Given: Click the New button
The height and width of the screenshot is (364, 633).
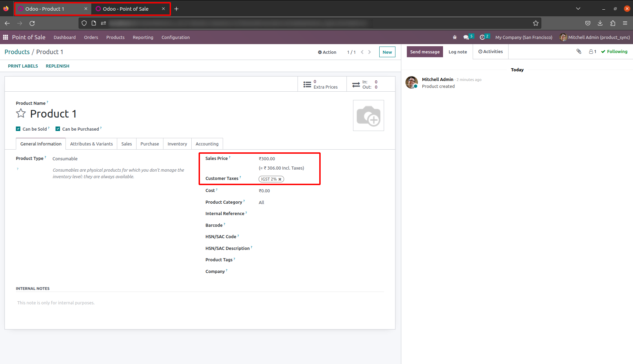Looking at the screenshot, I should coord(387,52).
